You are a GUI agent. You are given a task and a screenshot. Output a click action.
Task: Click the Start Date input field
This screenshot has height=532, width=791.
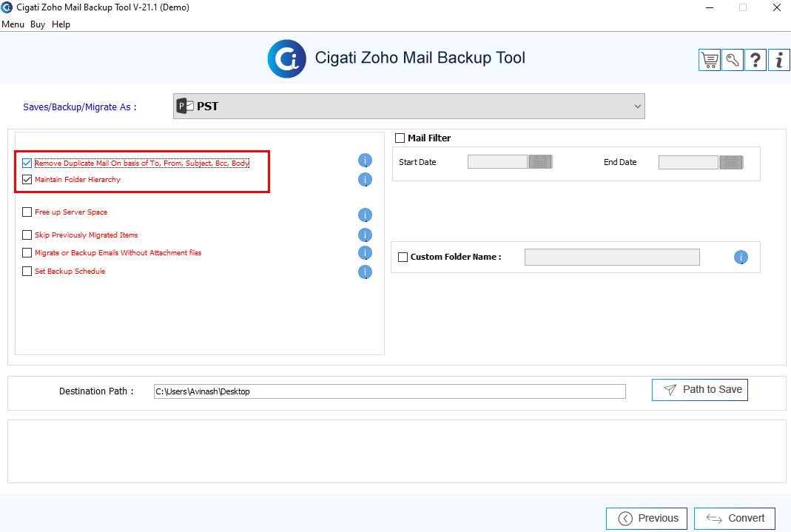(497, 162)
